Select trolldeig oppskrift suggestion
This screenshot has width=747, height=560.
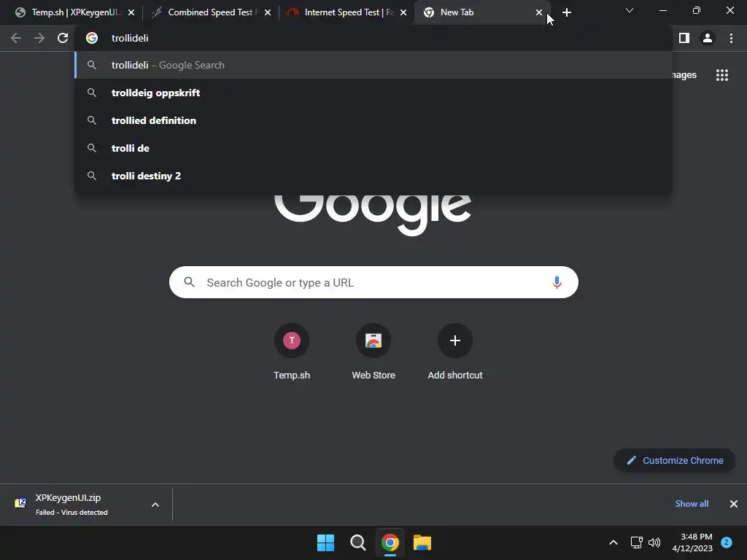coord(373,93)
